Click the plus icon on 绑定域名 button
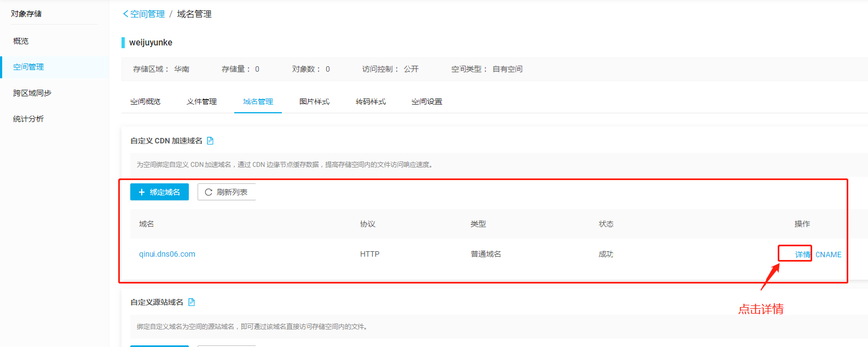 pyautogui.click(x=142, y=192)
